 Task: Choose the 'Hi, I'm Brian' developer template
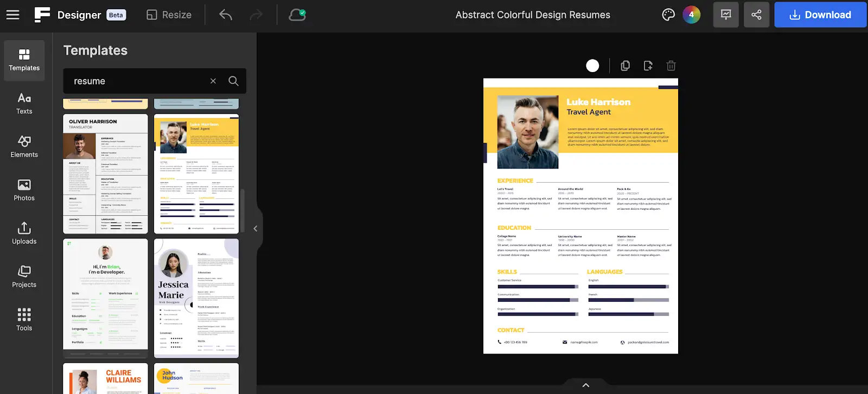pos(105,298)
